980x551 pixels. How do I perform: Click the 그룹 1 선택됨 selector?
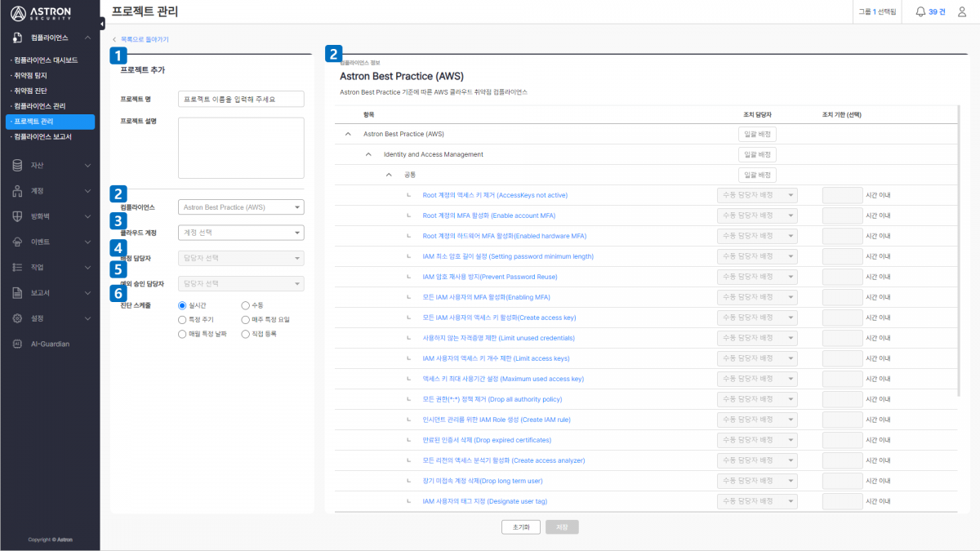[878, 11]
